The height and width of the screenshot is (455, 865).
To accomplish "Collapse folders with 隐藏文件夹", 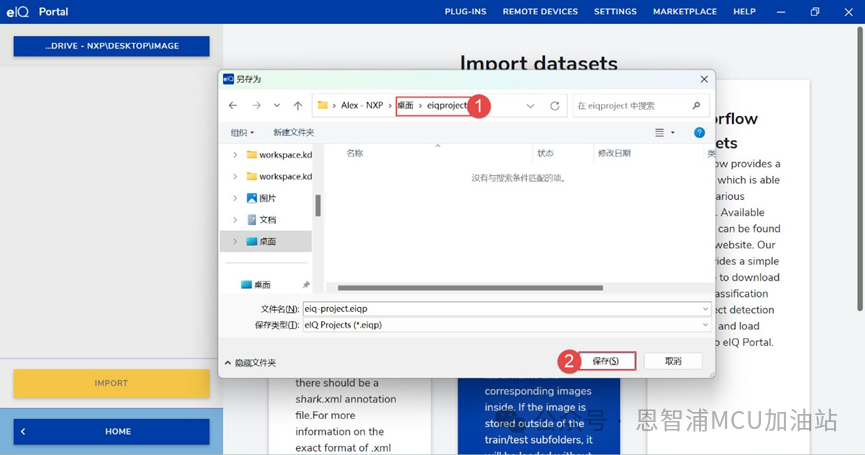I will (250, 363).
